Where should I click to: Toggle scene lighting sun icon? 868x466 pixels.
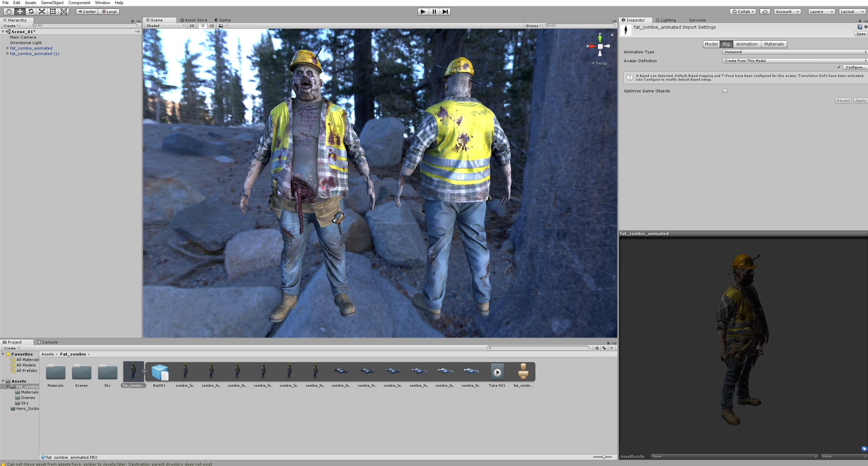click(203, 26)
